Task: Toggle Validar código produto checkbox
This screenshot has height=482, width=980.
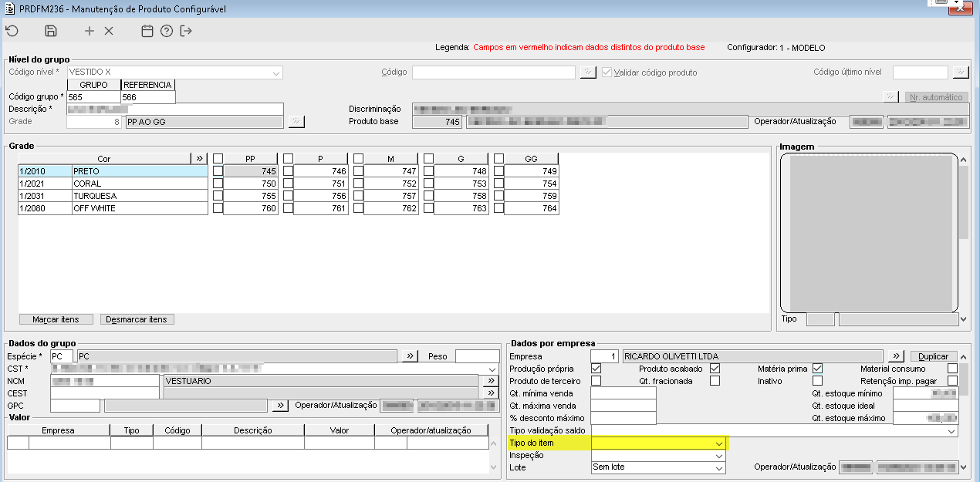Action: (608, 72)
